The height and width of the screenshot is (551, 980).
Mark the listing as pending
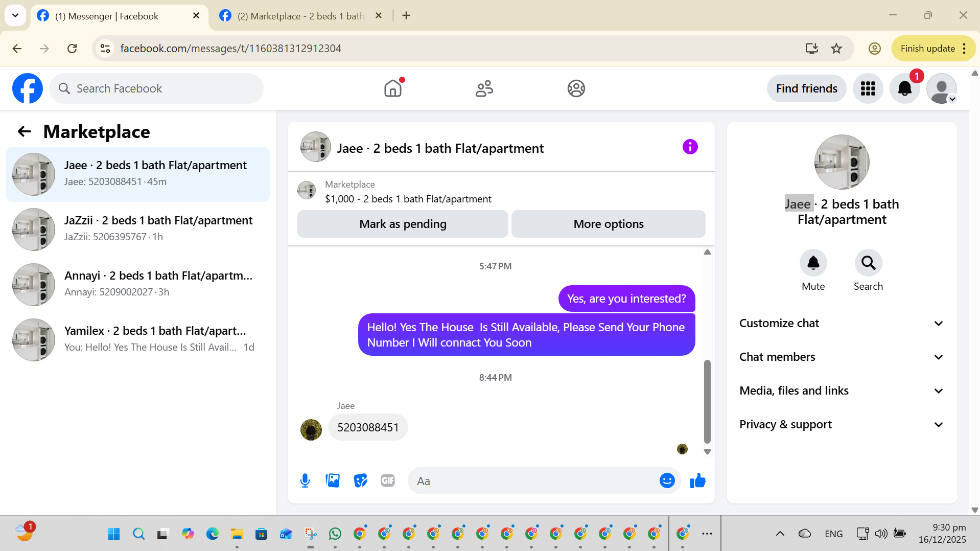point(403,224)
